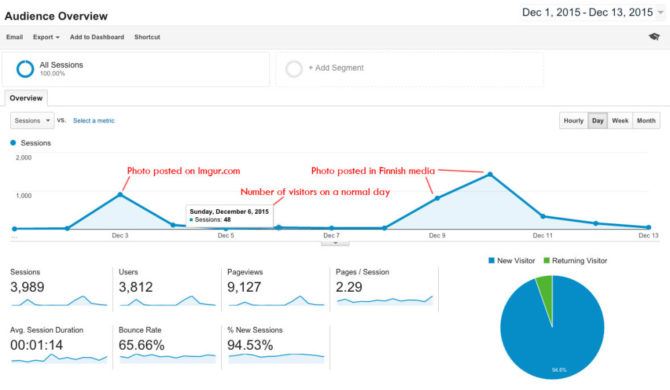Open the Dec 1 - Dec 13, 2015 date range
Viewport: 670px width, 390px height.
(588, 12)
